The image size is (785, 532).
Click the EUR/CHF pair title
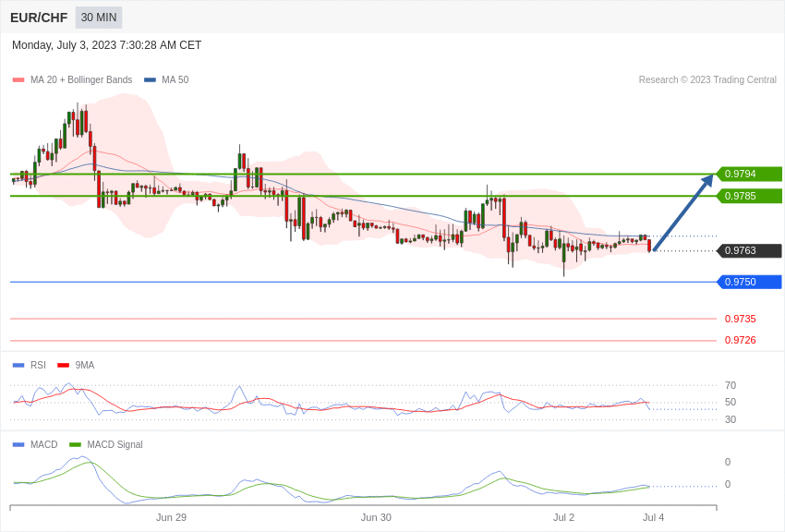pos(39,18)
